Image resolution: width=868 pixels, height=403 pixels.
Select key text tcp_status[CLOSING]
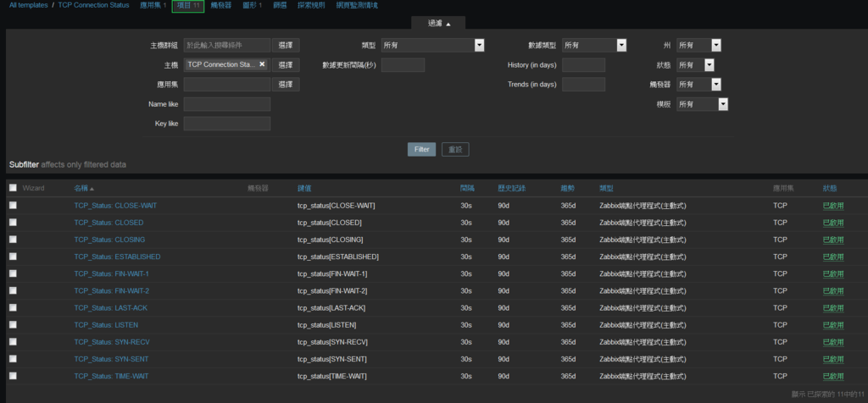[331, 240]
